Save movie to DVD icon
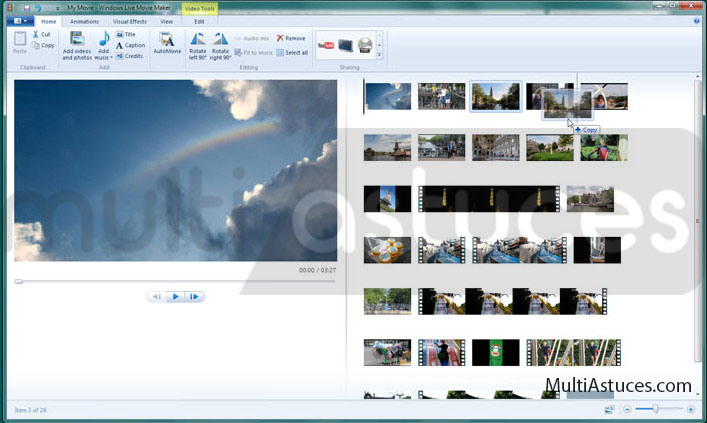 365,45
